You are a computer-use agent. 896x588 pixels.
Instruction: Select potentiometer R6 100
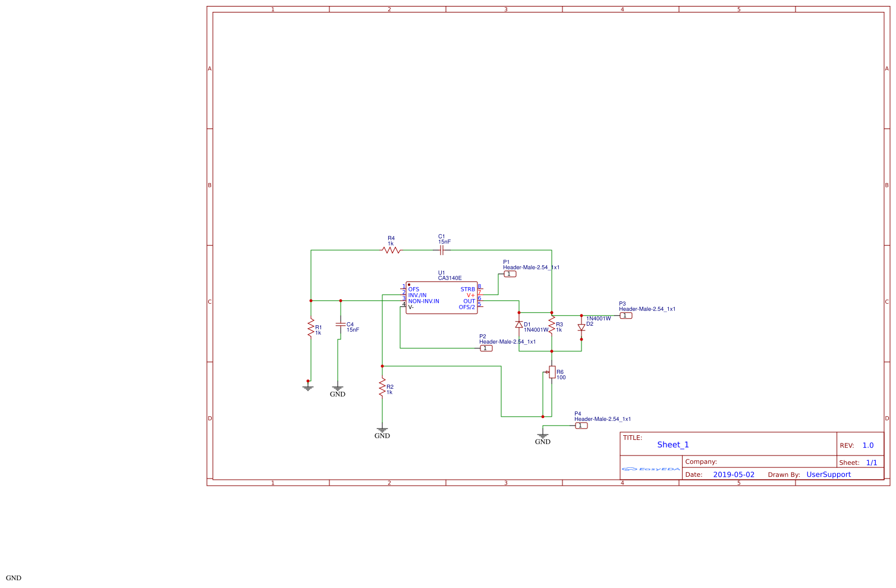(x=552, y=372)
